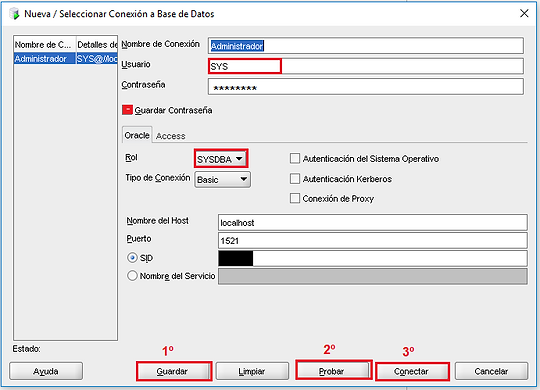Switch to the Access tab

[x=170, y=136]
